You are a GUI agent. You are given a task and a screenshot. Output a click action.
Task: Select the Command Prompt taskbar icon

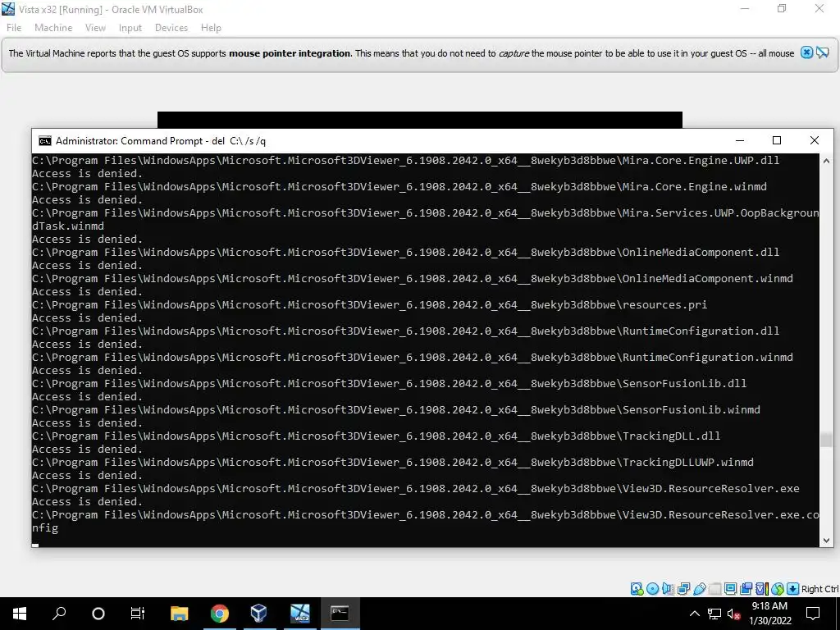[340, 614]
